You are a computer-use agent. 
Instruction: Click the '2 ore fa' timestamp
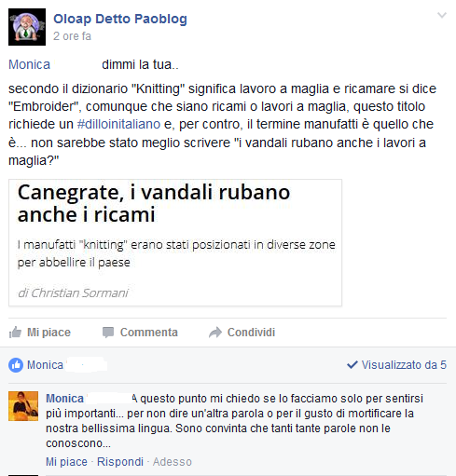pyautogui.click(x=72, y=36)
